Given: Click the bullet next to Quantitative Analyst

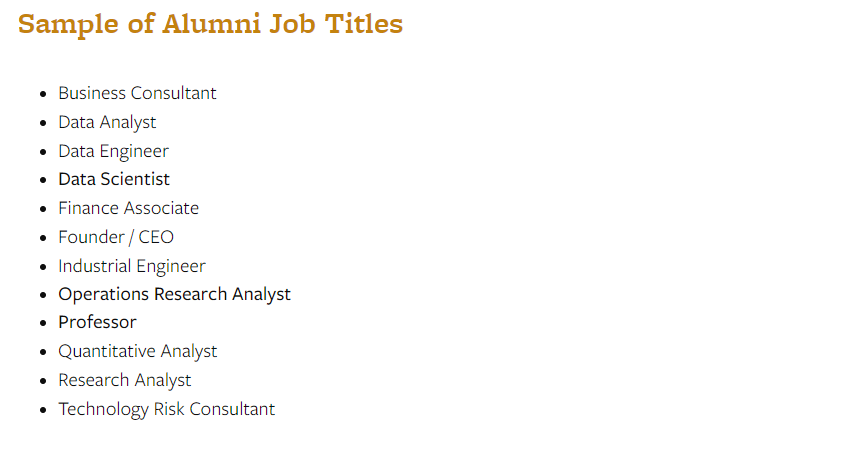Looking at the screenshot, I should (43, 353).
